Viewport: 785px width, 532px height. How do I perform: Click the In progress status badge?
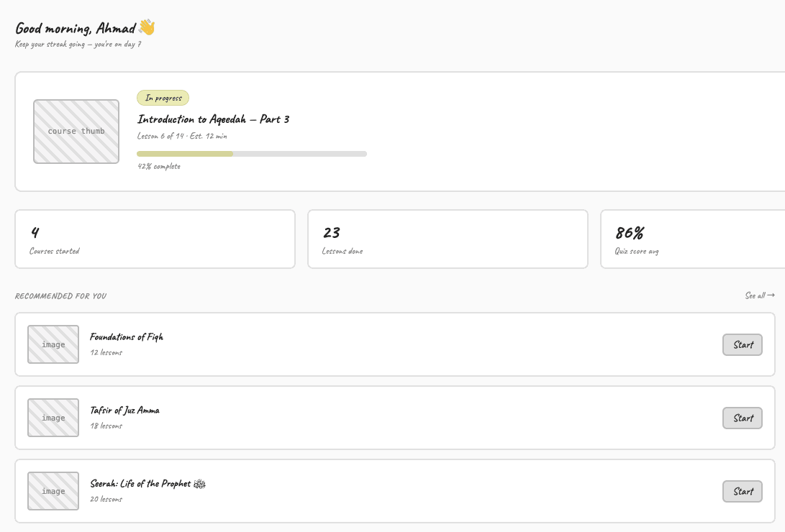(x=163, y=98)
